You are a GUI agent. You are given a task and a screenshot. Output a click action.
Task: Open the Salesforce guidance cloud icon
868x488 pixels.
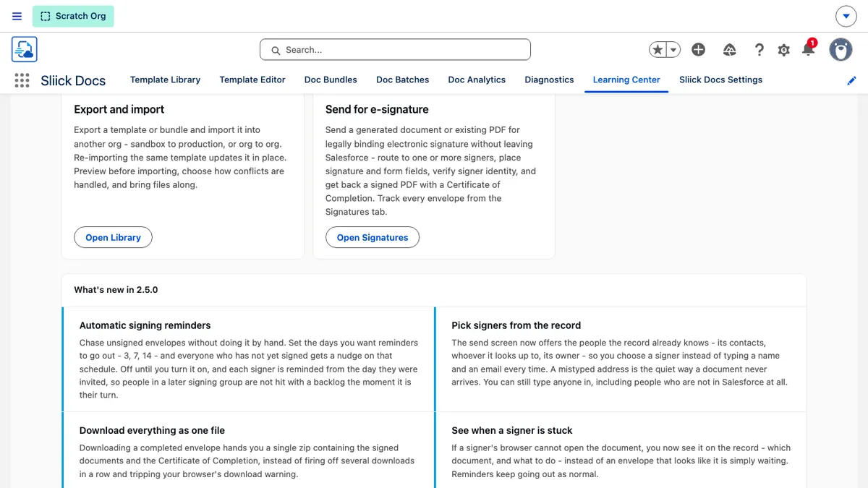(729, 50)
